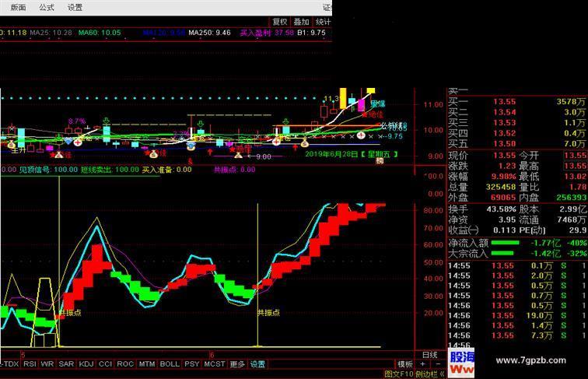Open the TDX indicator tab
Viewport: 588px width, 379px height.
click(x=10, y=364)
